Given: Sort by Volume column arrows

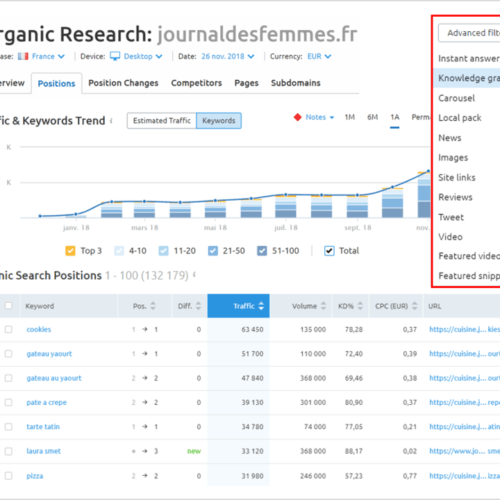Looking at the screenshot, I should tap(323, 306).
